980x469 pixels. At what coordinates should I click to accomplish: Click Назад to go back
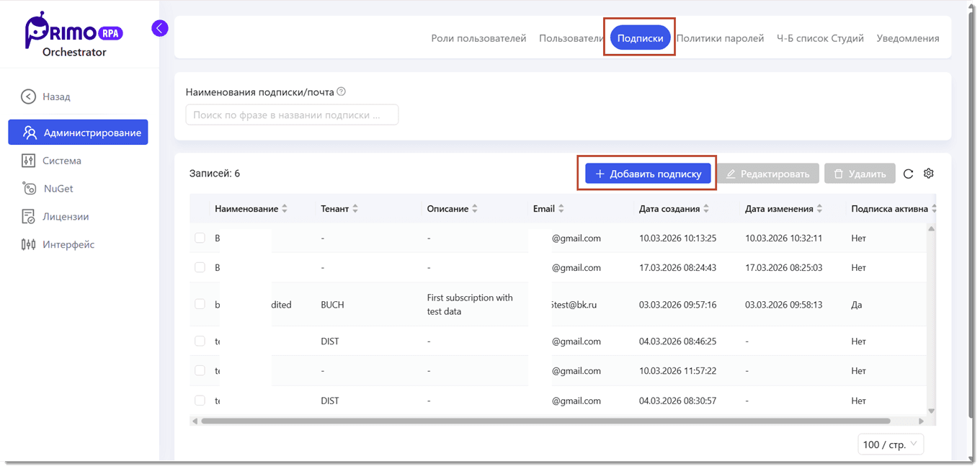[55, 97]
